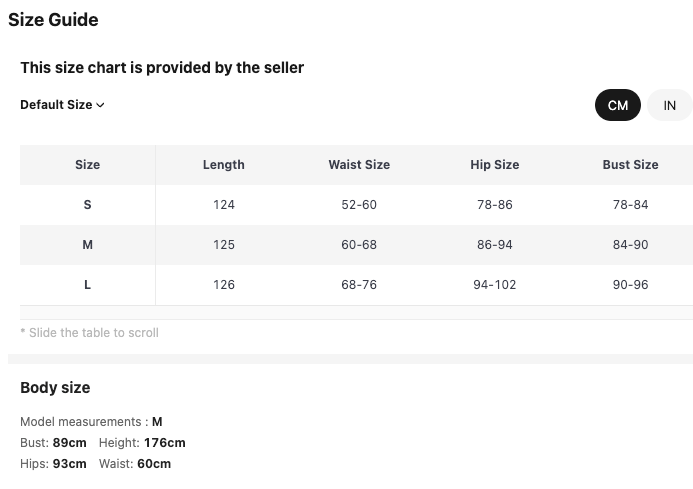
Task: Click the Length column header
Action: 223,165
